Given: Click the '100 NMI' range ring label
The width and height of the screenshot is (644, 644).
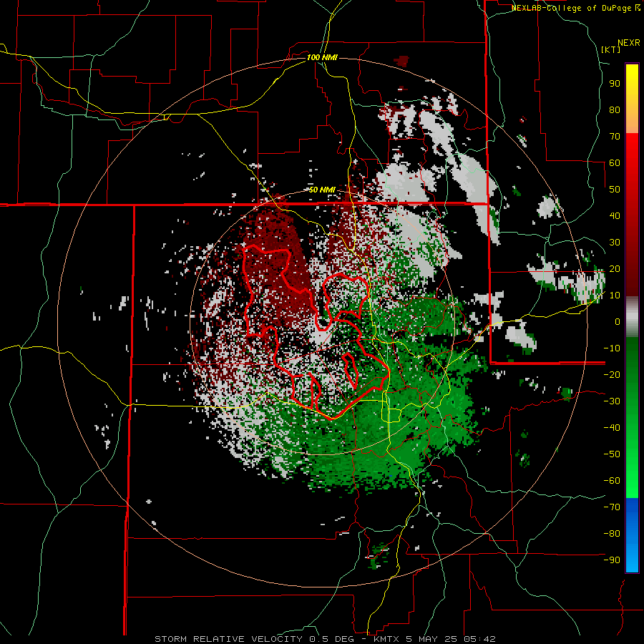Looking at the screenshot, I should (x=322, y=57).
